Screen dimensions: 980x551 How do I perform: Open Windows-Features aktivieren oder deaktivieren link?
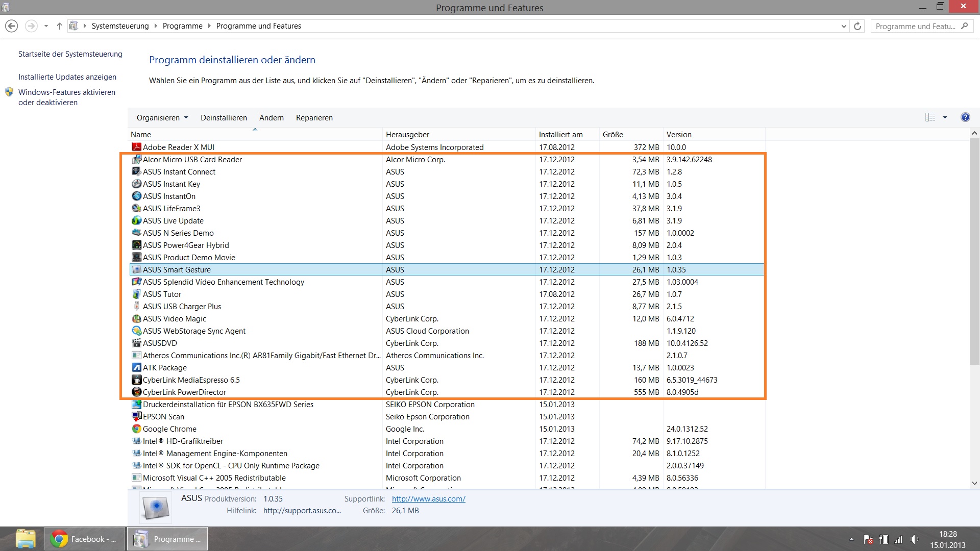pyautogui.click(x=67, y=97)
